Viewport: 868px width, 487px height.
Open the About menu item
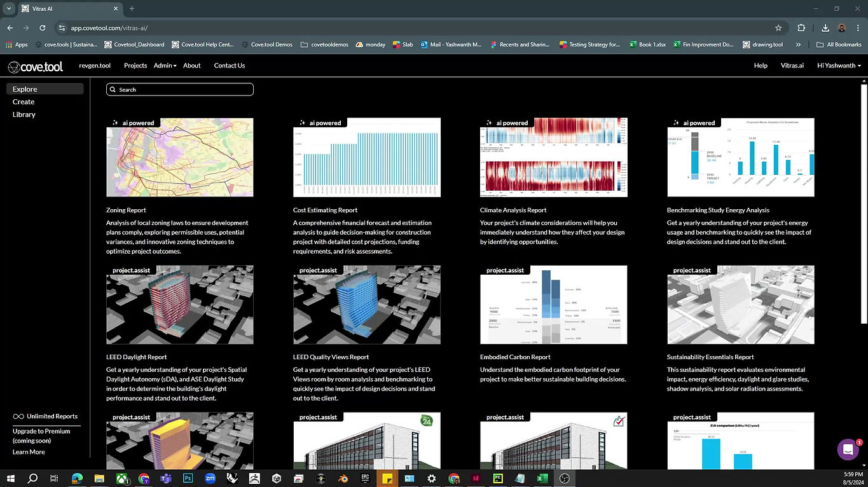point(192,65)
